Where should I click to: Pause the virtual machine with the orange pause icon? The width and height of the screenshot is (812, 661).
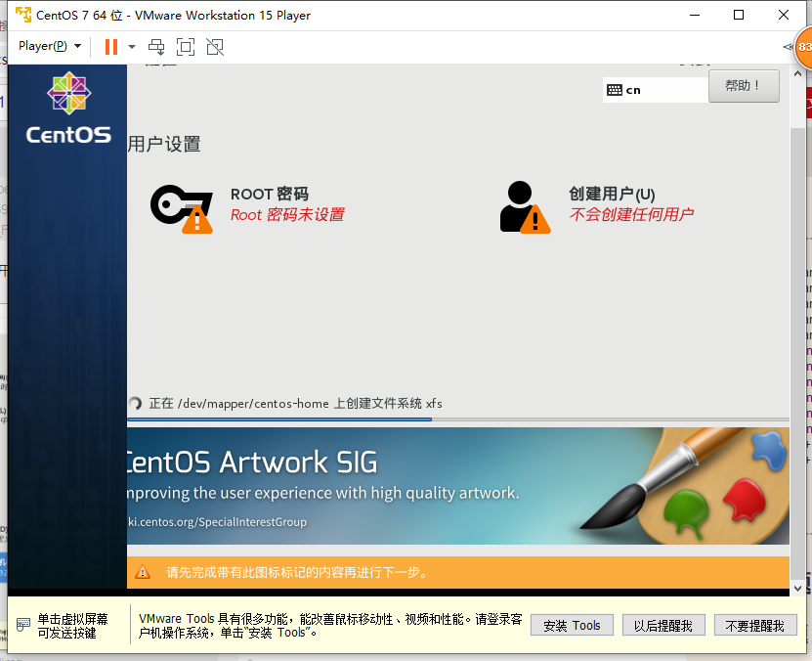[111, 47]
